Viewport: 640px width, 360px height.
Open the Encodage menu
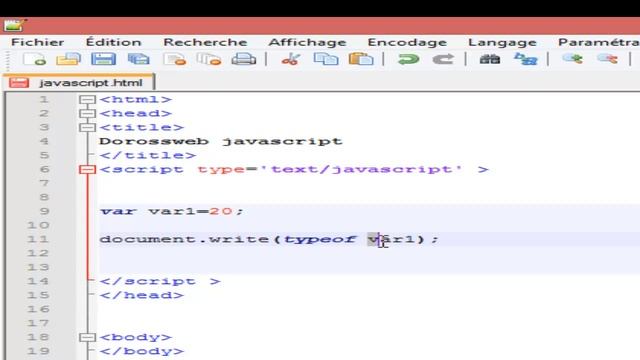click(x=407, y=42)
